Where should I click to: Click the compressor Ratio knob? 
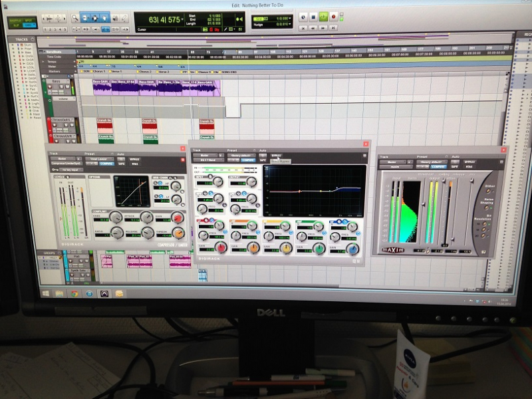(x=118, y=232)
